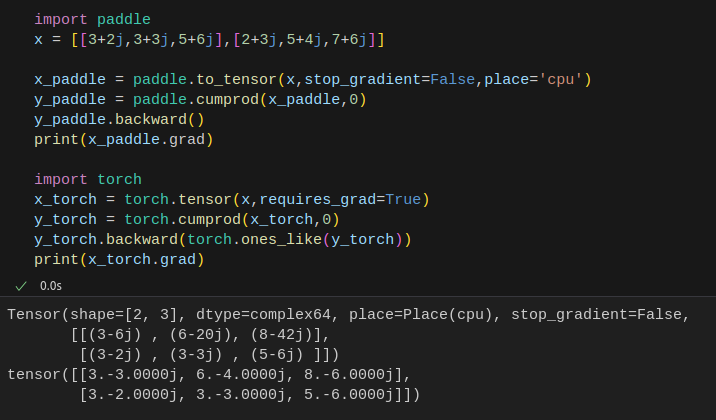
Task: Click the paddle.to_tensor function call
Action: (x=212, y=79)
